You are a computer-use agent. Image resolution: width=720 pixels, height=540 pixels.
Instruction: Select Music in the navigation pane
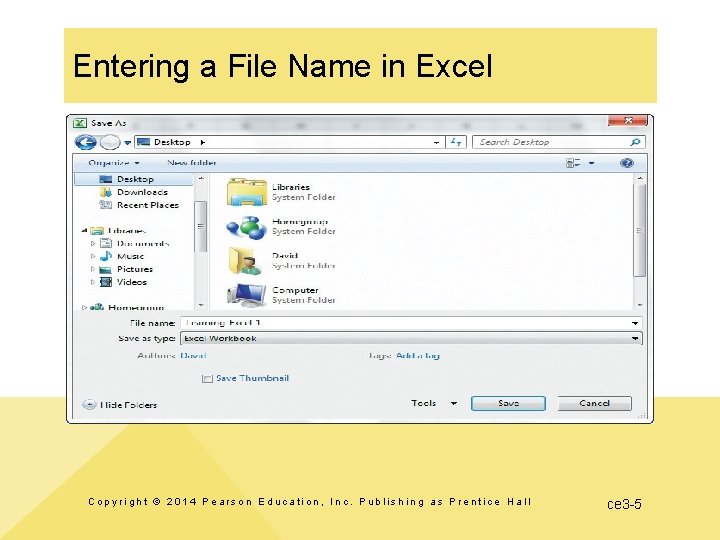tap(122, 256)
